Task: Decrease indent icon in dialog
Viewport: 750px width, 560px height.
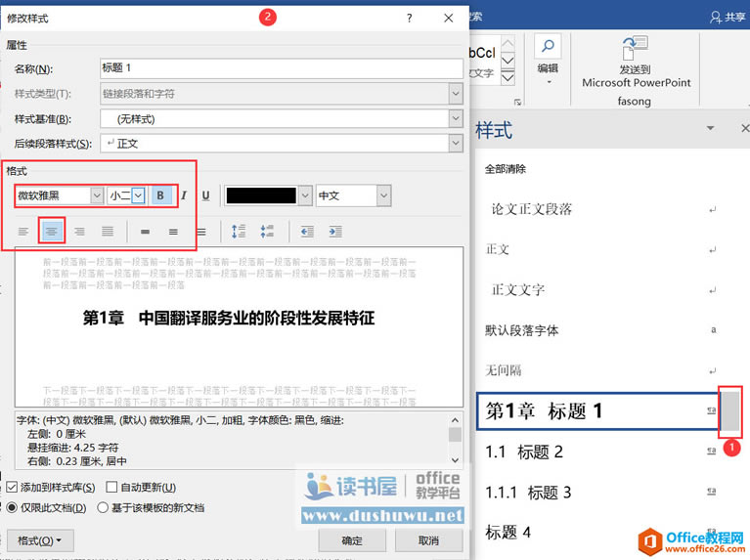Action: (307, 232)
